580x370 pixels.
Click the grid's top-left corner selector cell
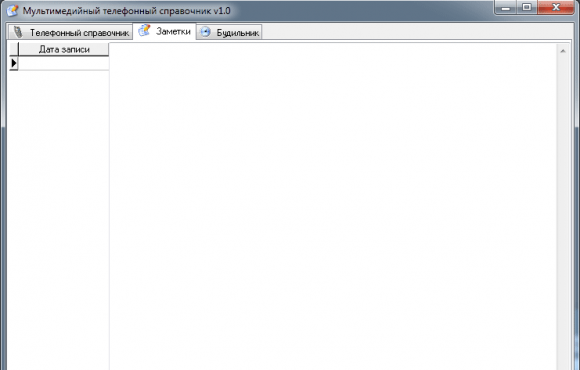click(x=14, y=49)
